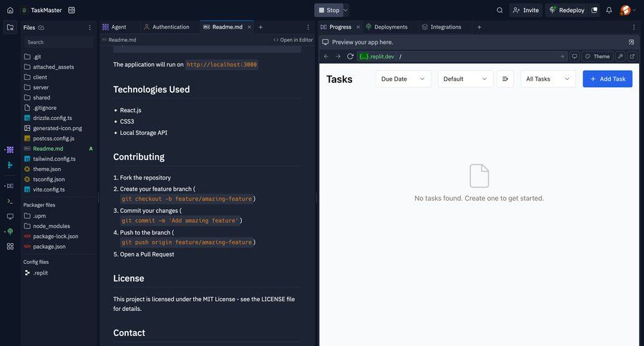Open the Shell terminal icon in sidebar
This screenshot has height=346, width=644.
tap(10, 201)
